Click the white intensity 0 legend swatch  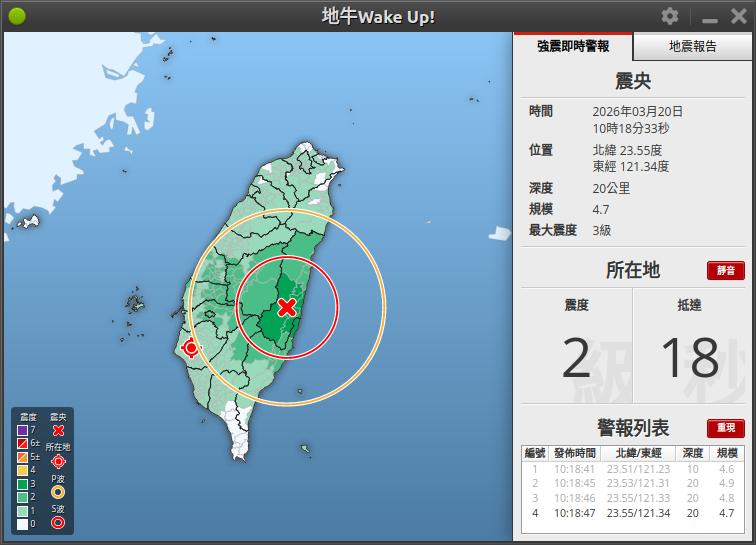pos(22,524)
